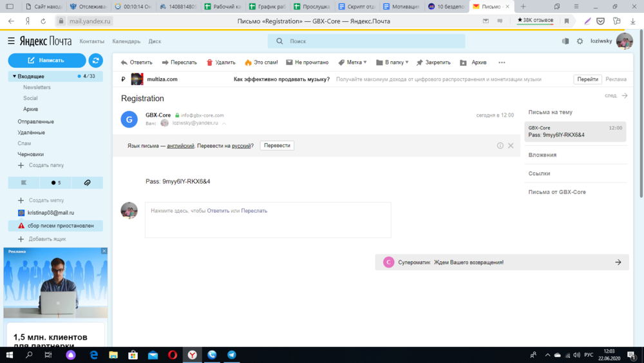Open Opera from the taskbar
Image resolution: width=644 pixels, height=363 pixels.
point(173,355)
